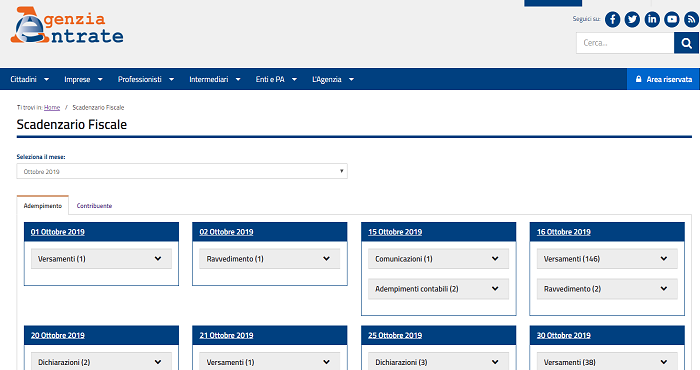Open the 25 Ottobre 2019 link
Screen dimensions: 700x370
pos(395,335)
